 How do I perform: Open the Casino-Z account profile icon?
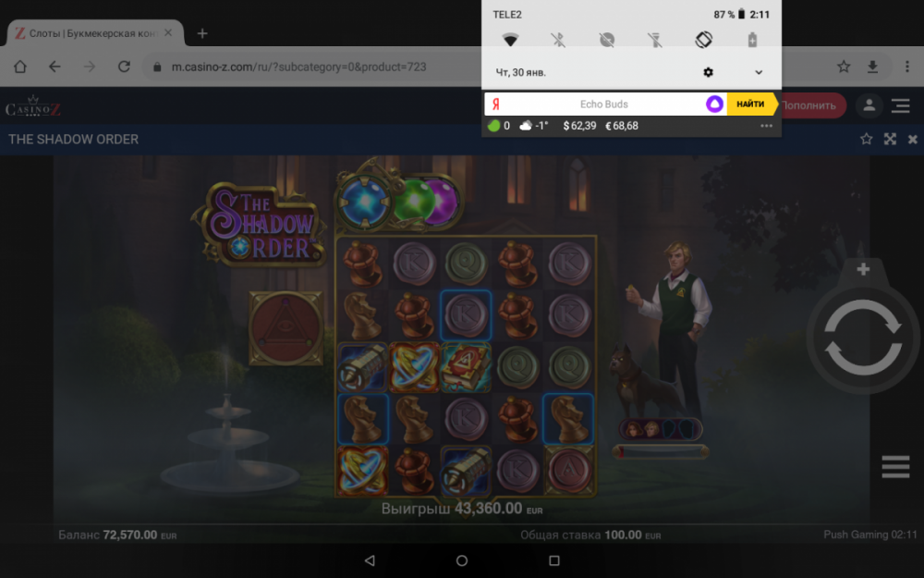point(868,105)
